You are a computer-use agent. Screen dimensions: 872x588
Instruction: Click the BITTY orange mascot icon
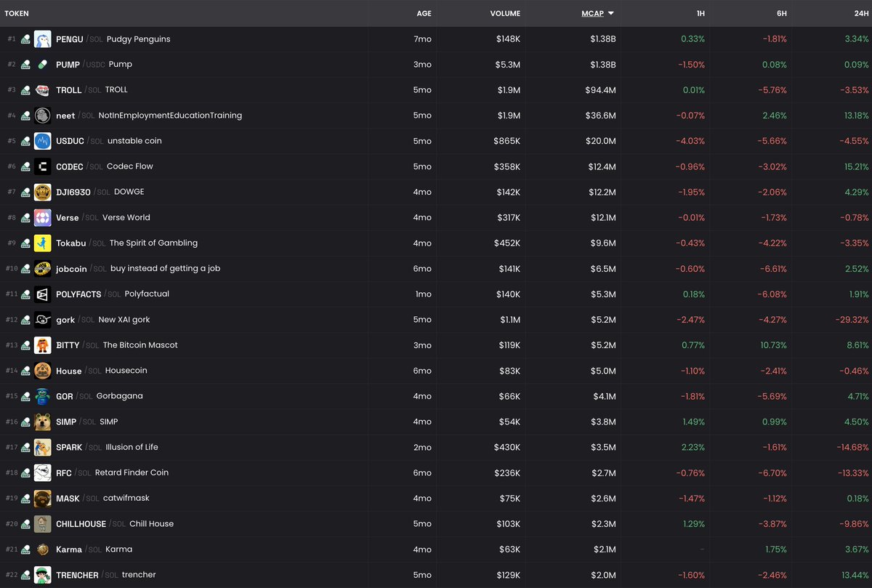pyautogui.click(x=42, y=345)
